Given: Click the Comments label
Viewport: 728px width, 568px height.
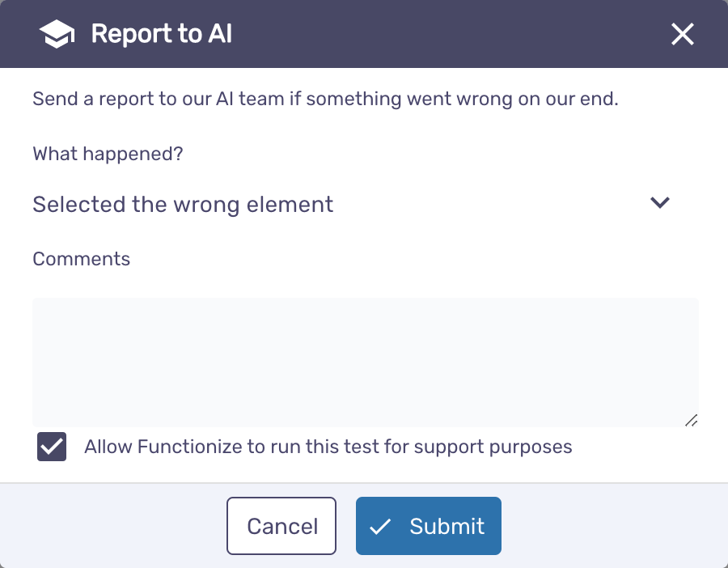Looking at the screenshot, I should pos(81,259).
